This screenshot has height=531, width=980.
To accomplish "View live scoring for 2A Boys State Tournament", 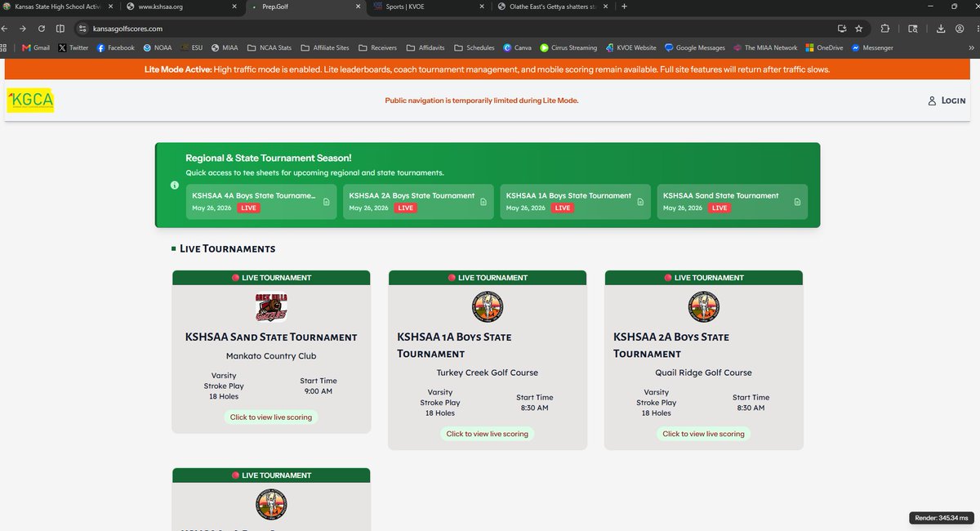I will click(704, 434).
